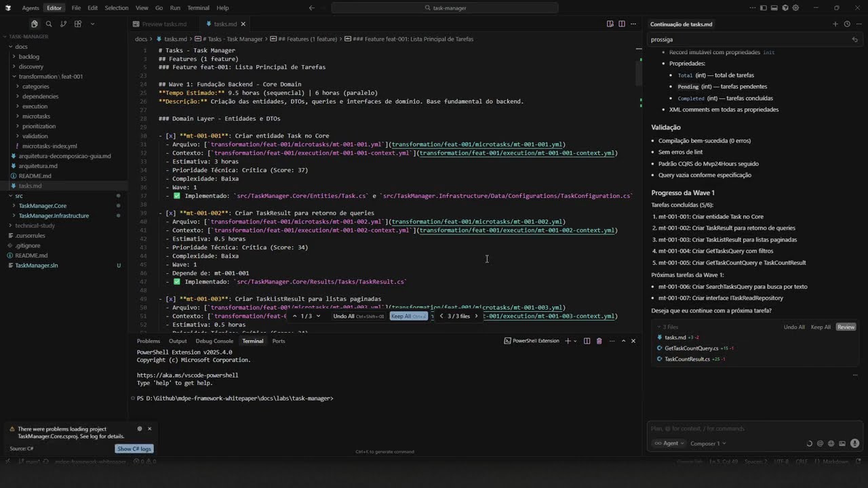The image size is (868, 488).
Task: Go to previous changed file arrow
Action: click(x=441, y=316)
